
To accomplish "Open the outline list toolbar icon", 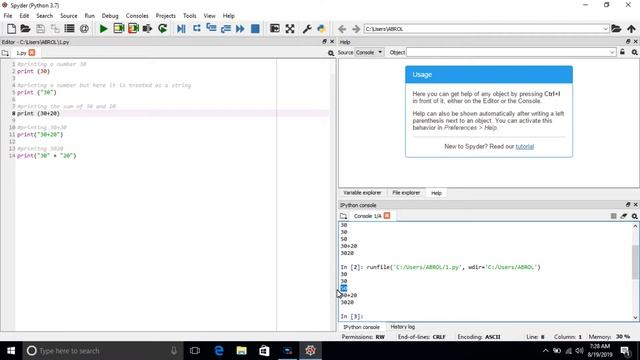I will pos(69,29).
